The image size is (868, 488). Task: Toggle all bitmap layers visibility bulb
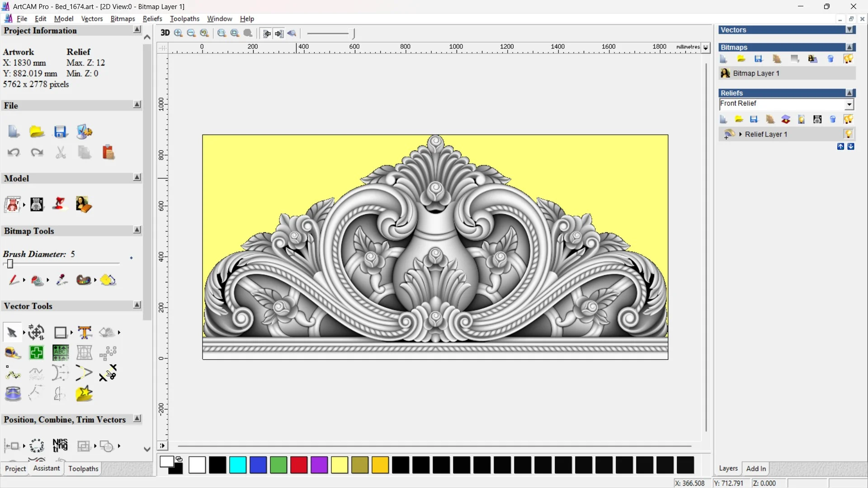tap(848, 59)
